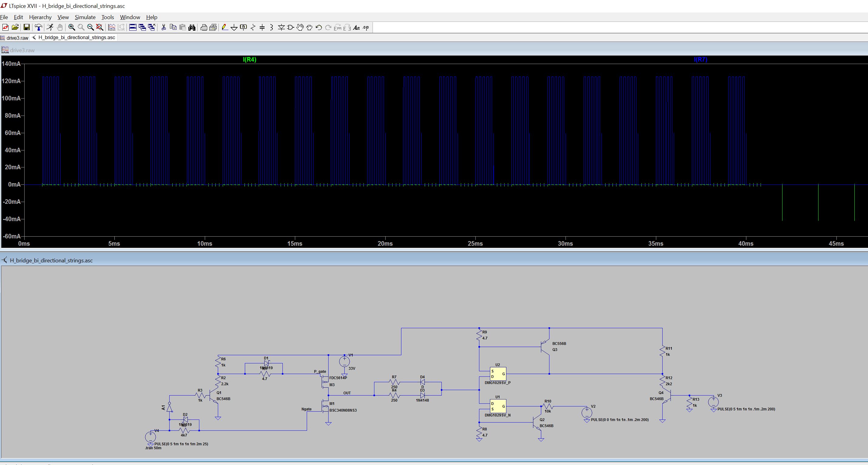Click the Print icon

(204, 28)
